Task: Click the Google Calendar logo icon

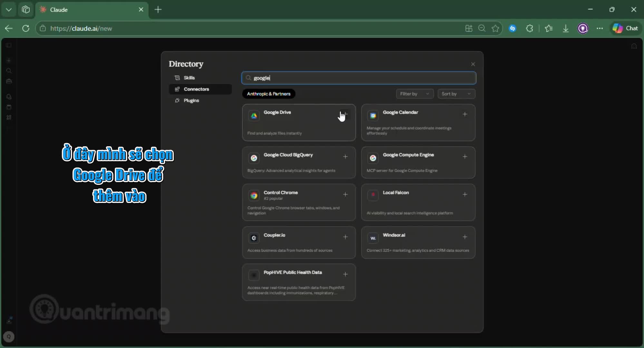Action: pos(373,116)
